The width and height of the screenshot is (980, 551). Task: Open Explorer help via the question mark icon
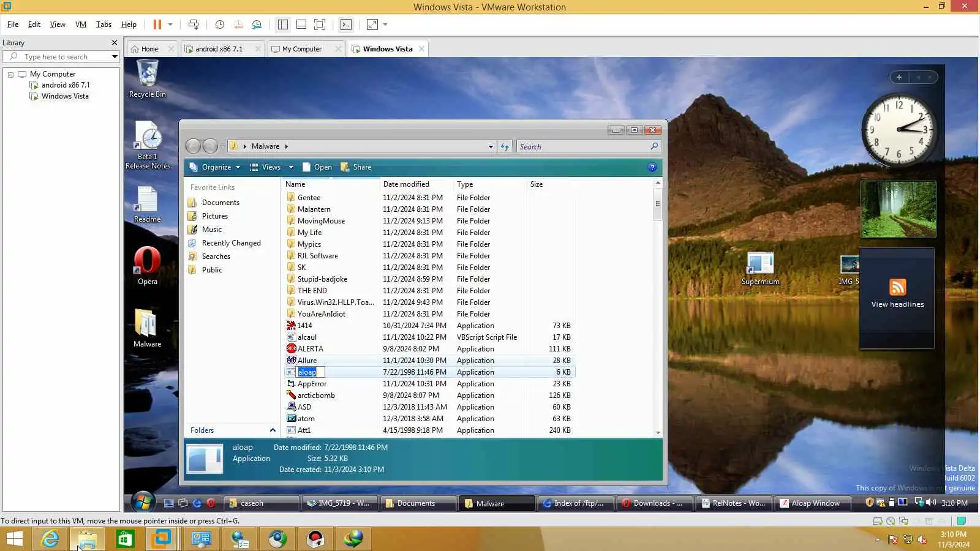pyautogui.click(x=652, y=167)
